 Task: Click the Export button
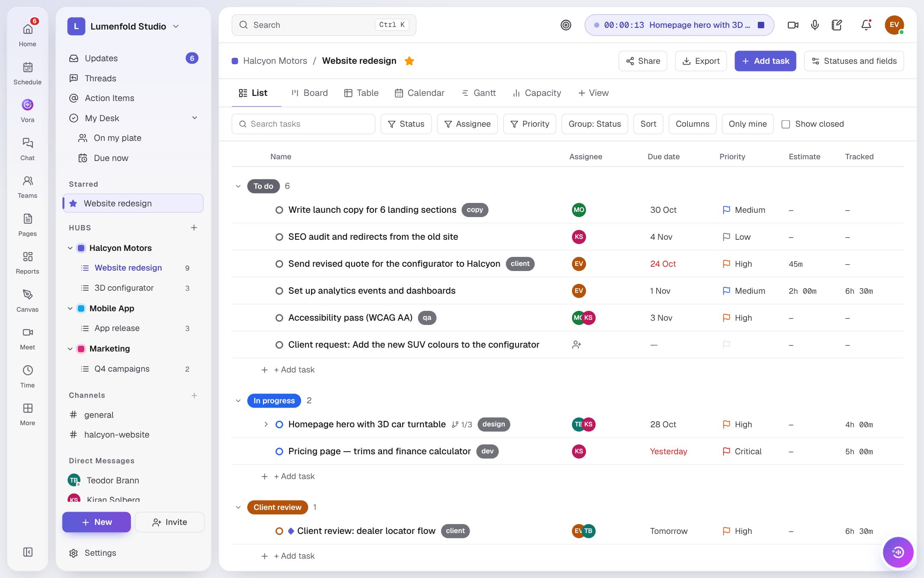coord(701,61)
